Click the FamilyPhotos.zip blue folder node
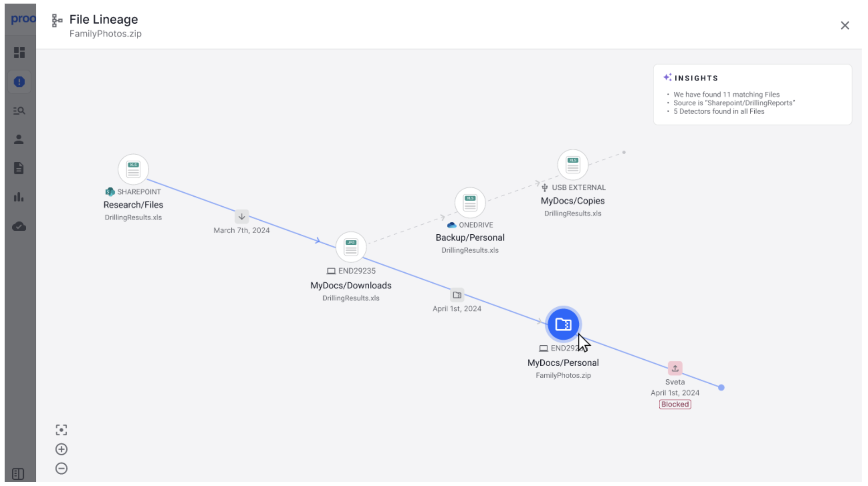Viewport: 868px width, 486px height. (563, 324)
